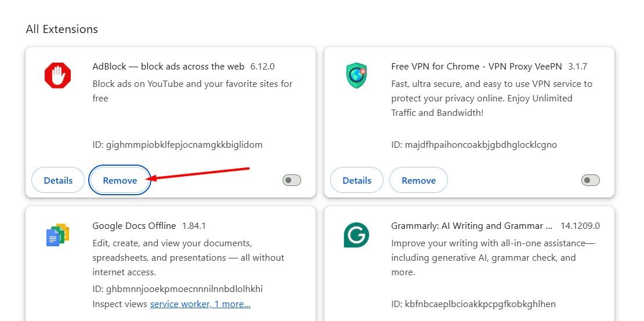The height and width of the screenshot is (321, 644).
Task: Click the Grammarly extension ID text
Action: click(473, 304)
